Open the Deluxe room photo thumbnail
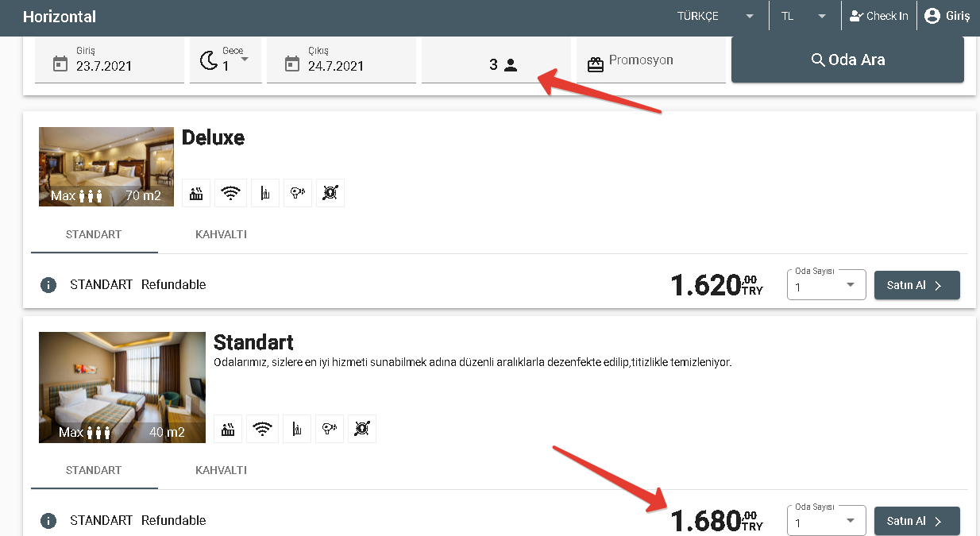 tap(106, 167)
